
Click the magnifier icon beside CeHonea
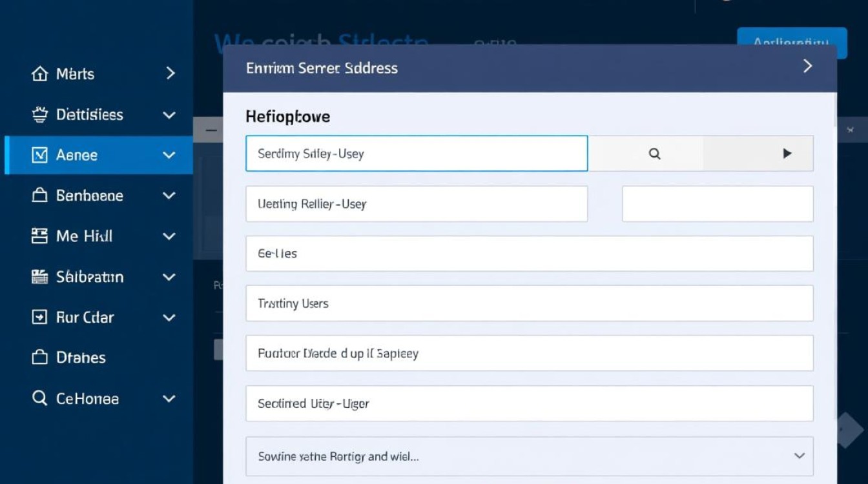point(39,398)
